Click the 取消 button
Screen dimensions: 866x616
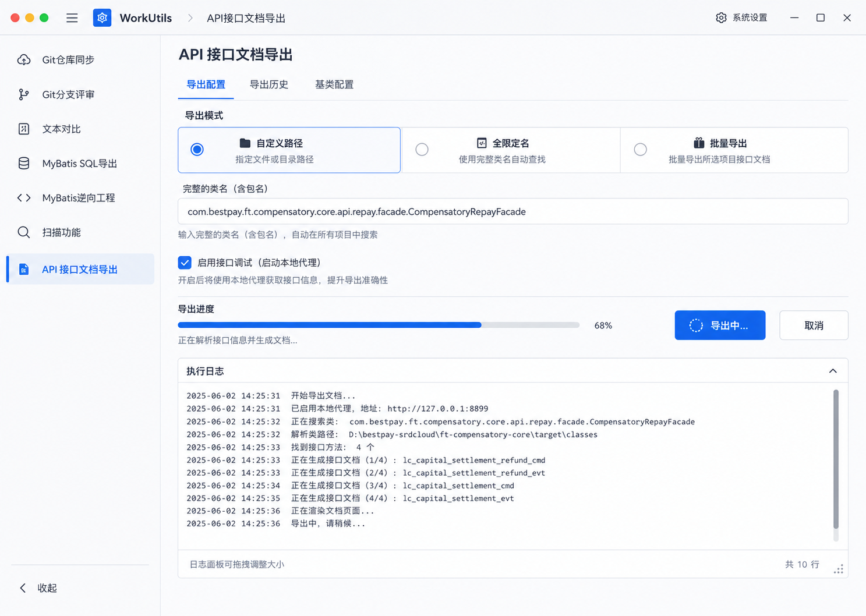coord(814,325)
